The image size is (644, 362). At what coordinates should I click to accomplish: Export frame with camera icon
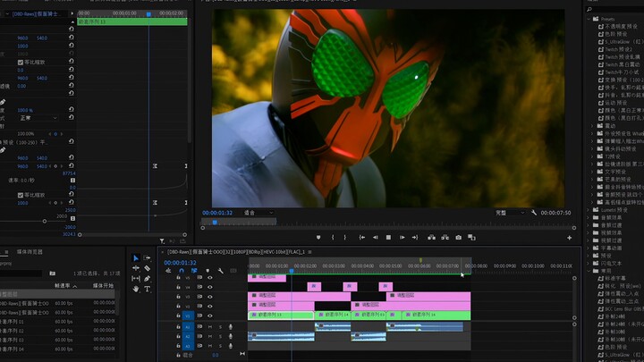tap(458, 237)
